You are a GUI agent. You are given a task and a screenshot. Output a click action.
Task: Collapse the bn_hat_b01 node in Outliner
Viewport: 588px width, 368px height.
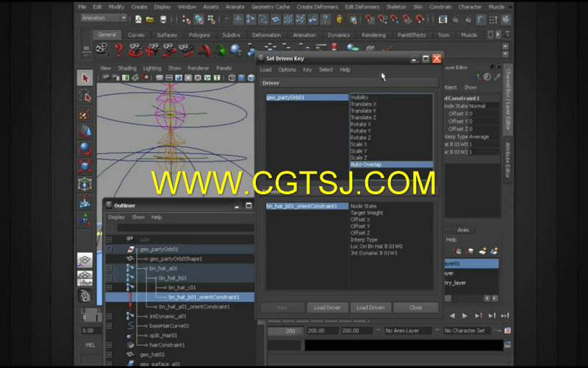tap(109, 278)
